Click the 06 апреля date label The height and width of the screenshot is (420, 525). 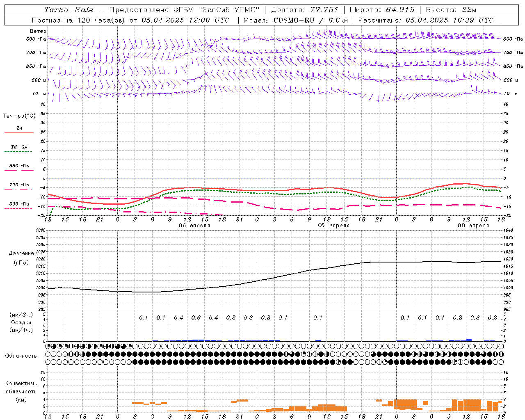click(194, 226)
